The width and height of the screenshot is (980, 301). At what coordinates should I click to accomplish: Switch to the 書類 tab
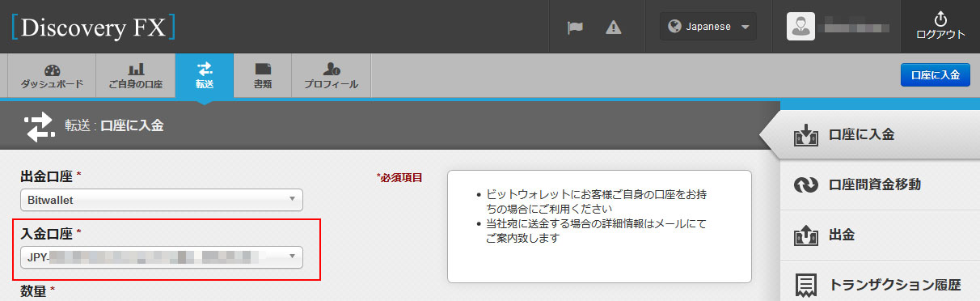pyautogui.click(x=263, y=76)
